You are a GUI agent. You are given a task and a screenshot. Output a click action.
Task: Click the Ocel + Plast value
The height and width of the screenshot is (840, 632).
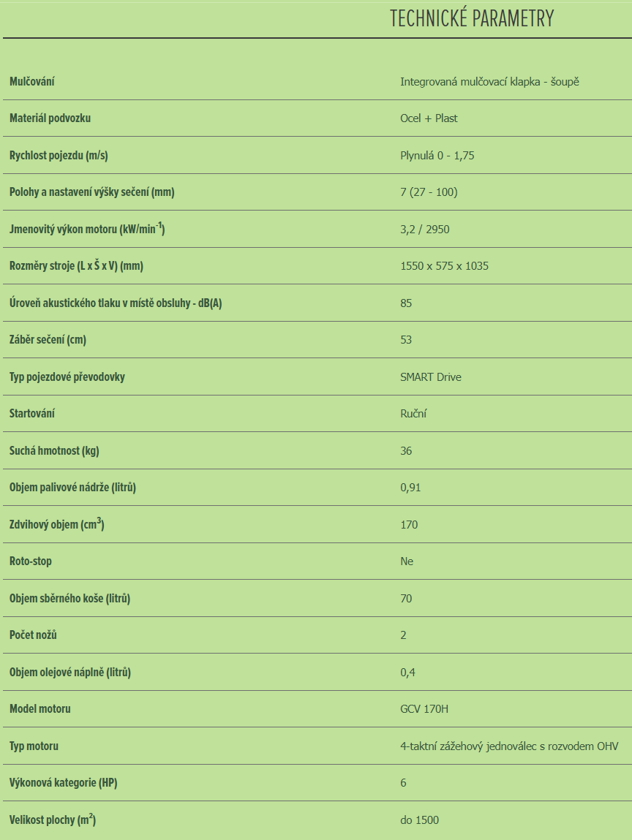pyautogui.click(x=429, y=118)
